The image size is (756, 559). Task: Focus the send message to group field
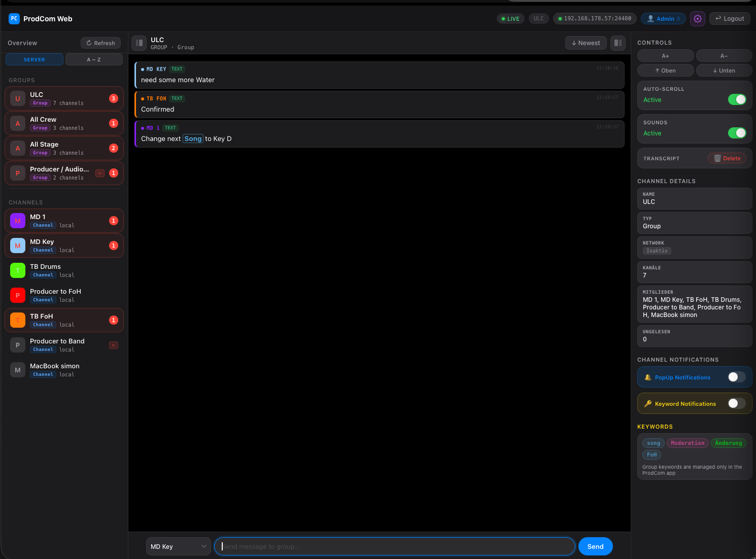[395, 546]
